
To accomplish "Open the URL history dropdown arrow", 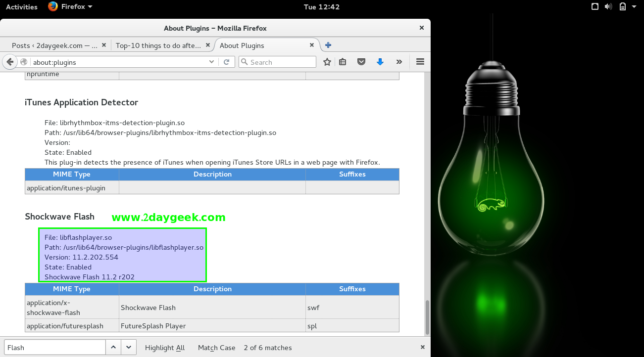I will (x=211, y=62).
